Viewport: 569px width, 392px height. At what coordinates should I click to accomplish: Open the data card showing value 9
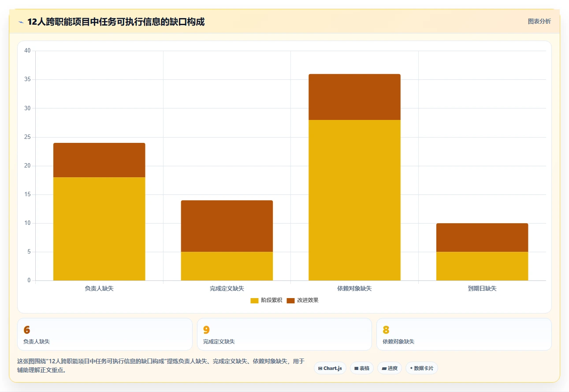point(284,334)
